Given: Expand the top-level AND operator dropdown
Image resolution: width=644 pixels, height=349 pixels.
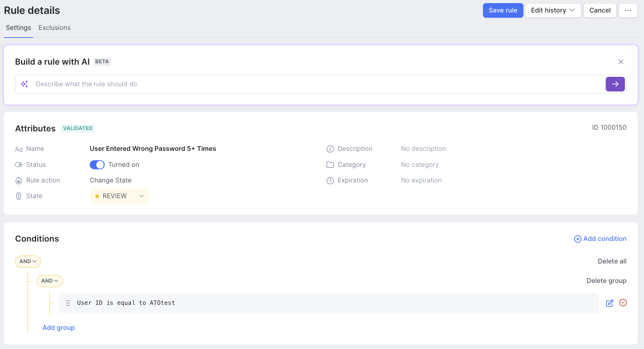Looking at the screenshot, I should click(x=28, y=261).
